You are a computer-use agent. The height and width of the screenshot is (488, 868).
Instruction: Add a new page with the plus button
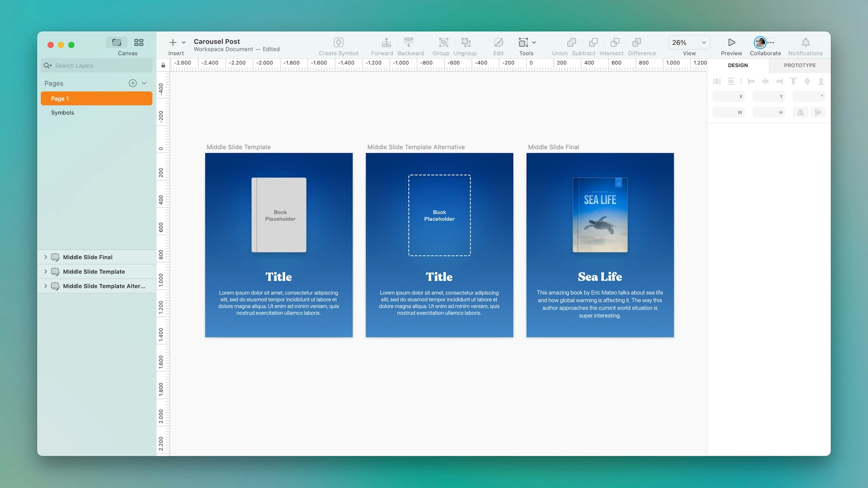(132, 83)
